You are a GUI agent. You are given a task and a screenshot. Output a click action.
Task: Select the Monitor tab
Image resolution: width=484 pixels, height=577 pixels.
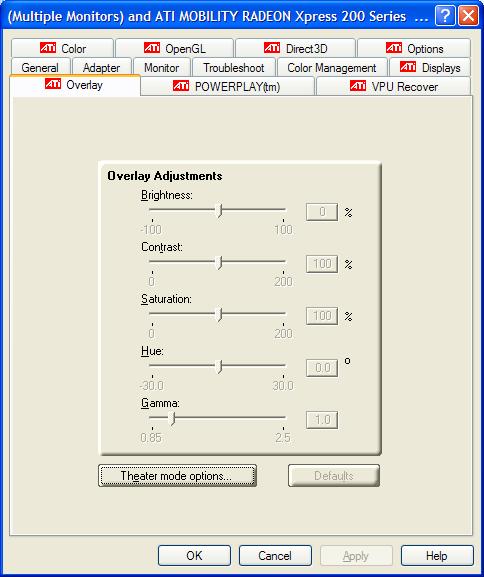click(x=161, y=67)
